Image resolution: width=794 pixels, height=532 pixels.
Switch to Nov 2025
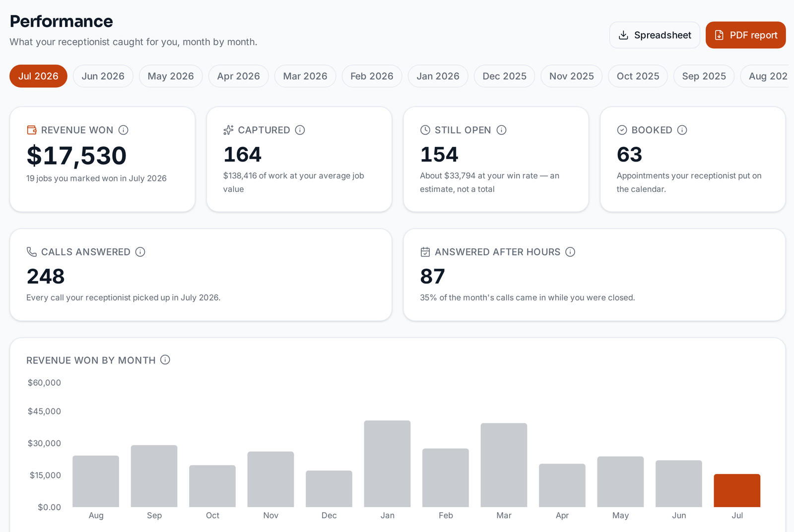point(572,76)
